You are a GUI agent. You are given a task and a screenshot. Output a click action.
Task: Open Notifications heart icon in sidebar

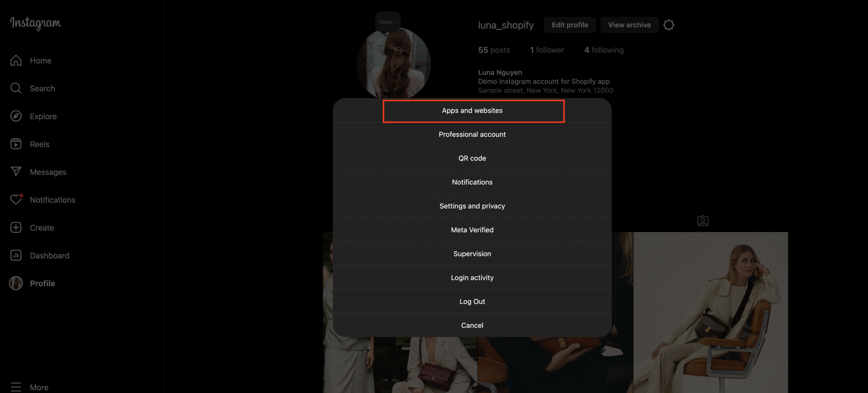coord(16,200)
